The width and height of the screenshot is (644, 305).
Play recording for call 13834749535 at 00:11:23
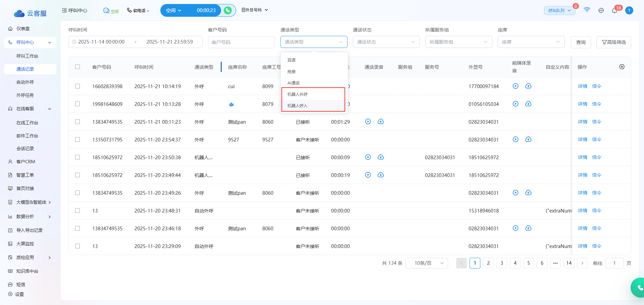point(368,122)
